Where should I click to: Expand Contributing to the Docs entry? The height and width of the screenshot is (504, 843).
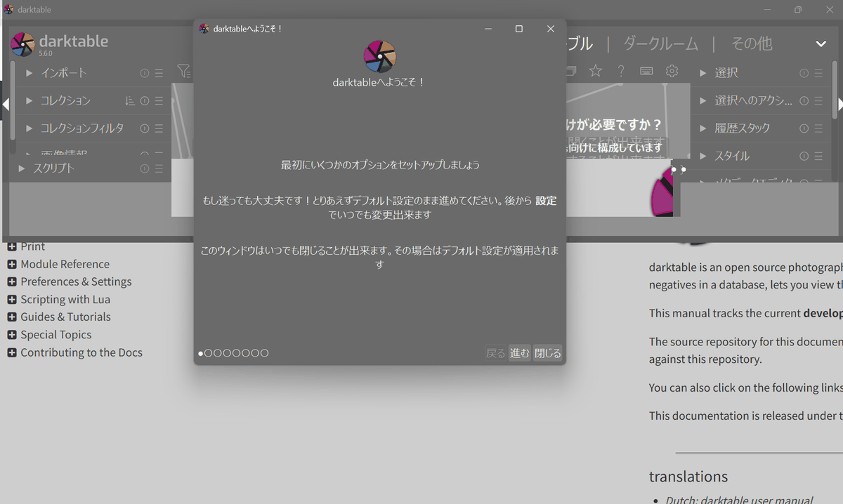(12, 353)
